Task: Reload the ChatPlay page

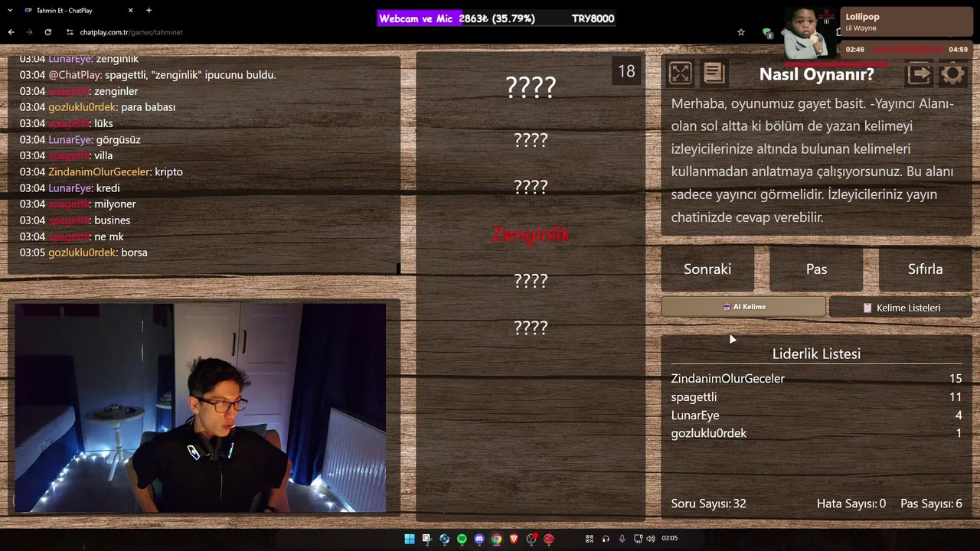Action: [x=47, y=32]
